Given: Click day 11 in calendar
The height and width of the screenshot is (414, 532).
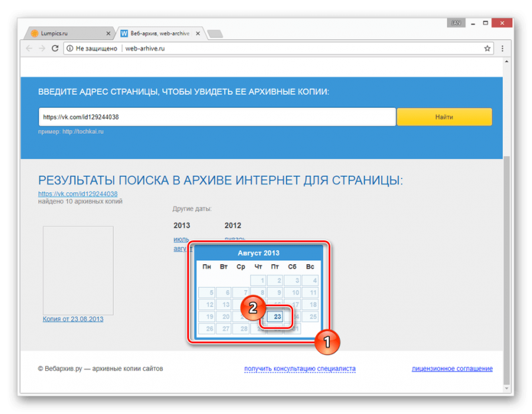Looking at the screenshot, I should [x=310, y=292].
